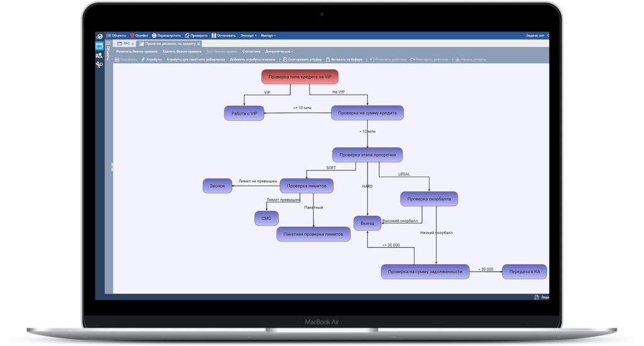Select the СМС node
Screen dimensions: 644x346
[266, 218]
